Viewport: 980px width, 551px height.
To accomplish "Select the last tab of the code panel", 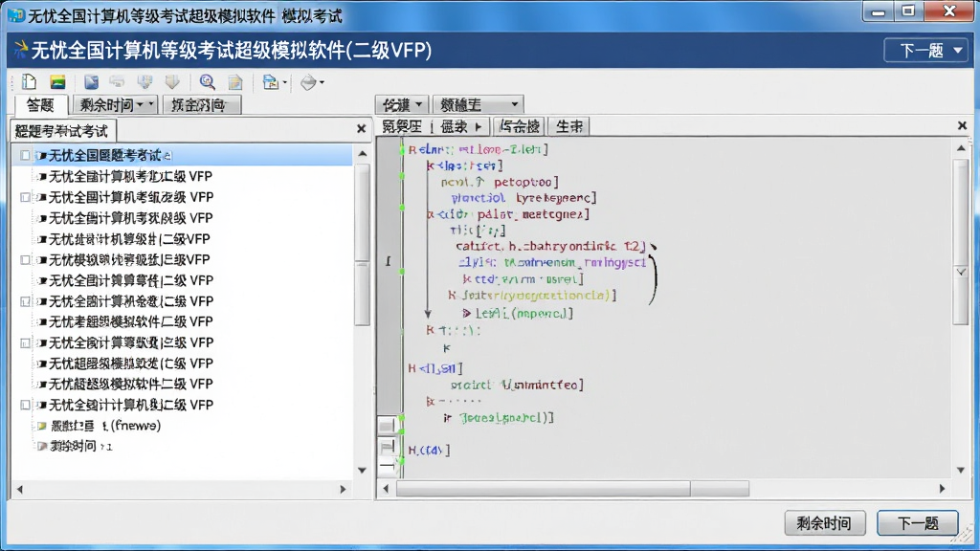I will [x=568, y=127].
